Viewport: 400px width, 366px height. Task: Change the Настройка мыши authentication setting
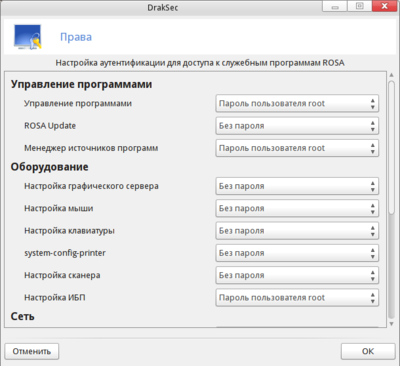pyautogui.click(x=297, y=208)
